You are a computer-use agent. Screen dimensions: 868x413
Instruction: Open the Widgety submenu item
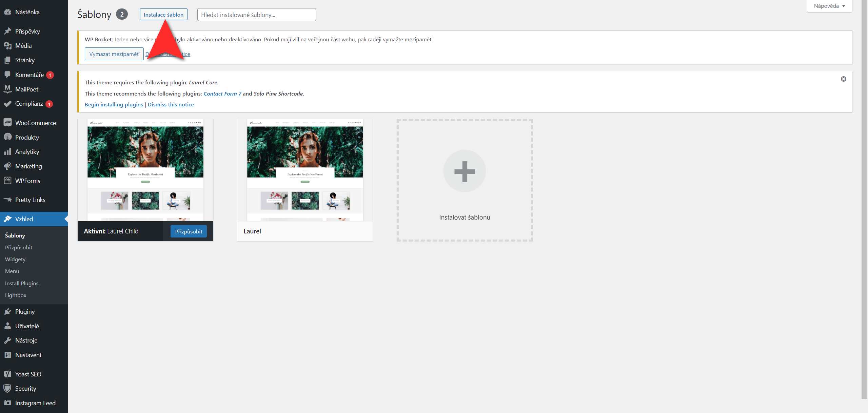click(15, 259)
